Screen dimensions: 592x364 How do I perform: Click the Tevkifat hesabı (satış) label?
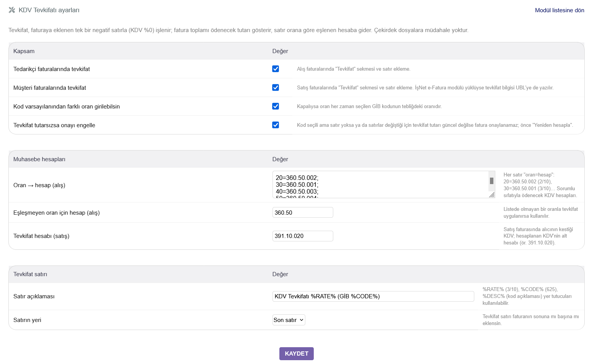(41, 236)
